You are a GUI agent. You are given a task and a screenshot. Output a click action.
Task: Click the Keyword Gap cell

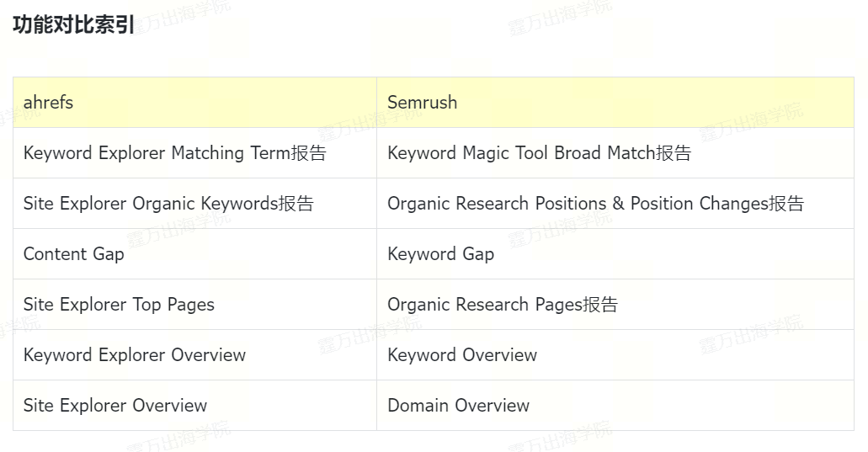pos(440,254)
